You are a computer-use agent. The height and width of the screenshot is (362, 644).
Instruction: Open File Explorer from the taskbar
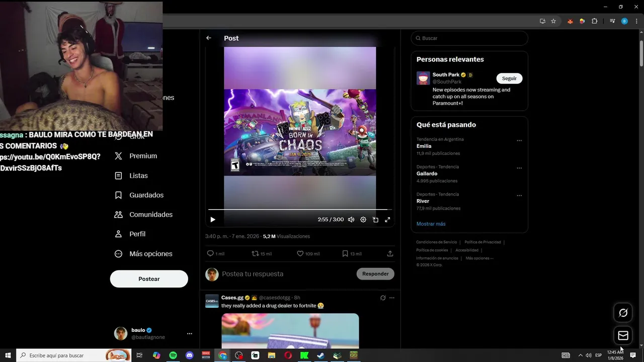[x=272, y=355]
